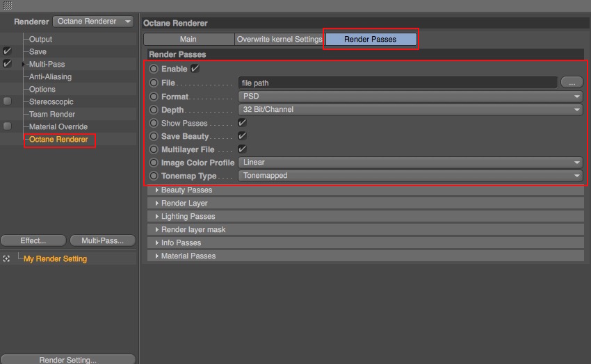Viewport: 591px width, 364px height.
Task: Click the animation circle next to Tonemap Type
Action: [154, 176]
